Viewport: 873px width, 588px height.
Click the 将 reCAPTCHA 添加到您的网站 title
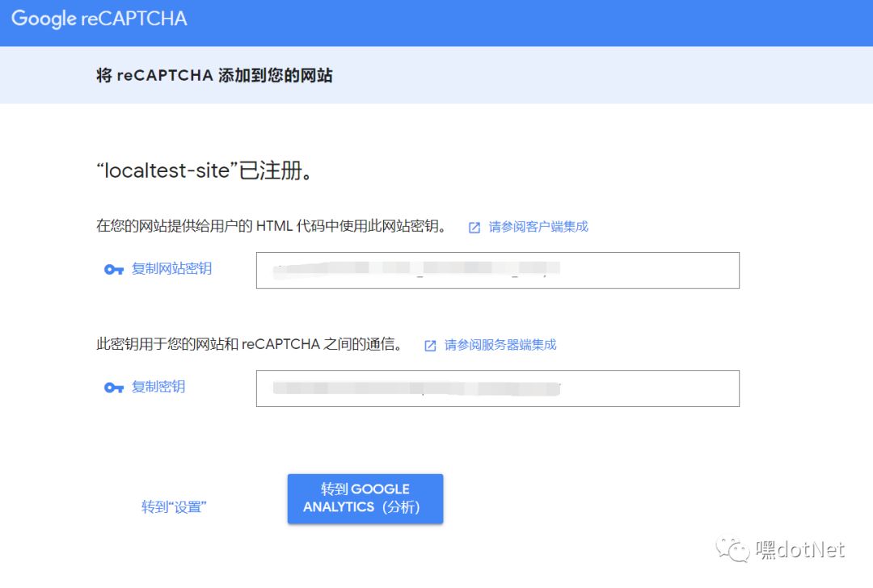pyautogui.click(x=214, y=75)
